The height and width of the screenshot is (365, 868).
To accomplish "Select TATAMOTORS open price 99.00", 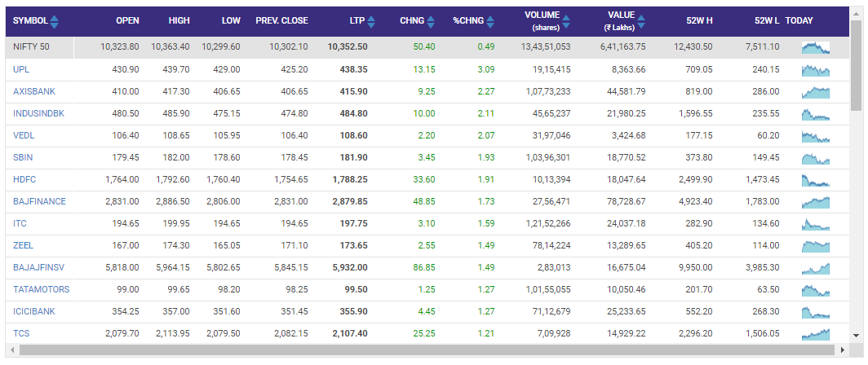I will pyautogui.click(x=129, y=290).
